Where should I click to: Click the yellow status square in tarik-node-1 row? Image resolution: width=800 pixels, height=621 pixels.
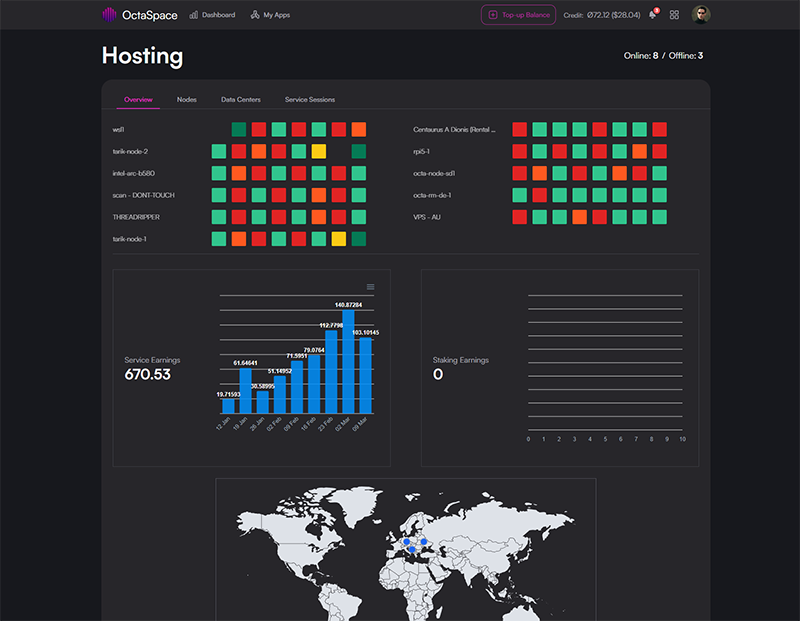pyautogui.click(x=339, y=239)
